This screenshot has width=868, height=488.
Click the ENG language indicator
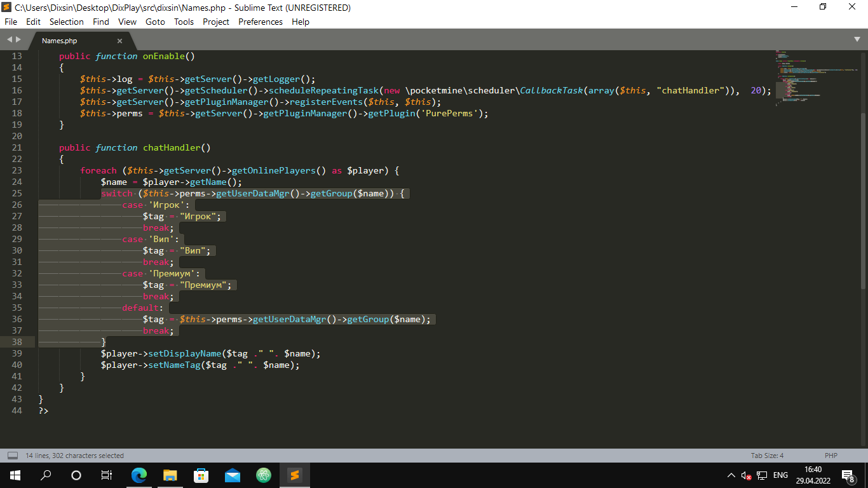coord(780,475)
